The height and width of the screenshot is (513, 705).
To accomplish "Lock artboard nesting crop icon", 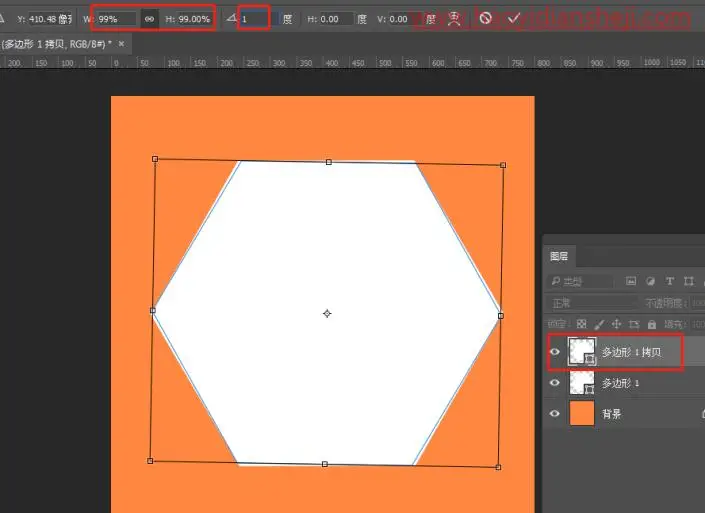I will (x=634, y=324).
